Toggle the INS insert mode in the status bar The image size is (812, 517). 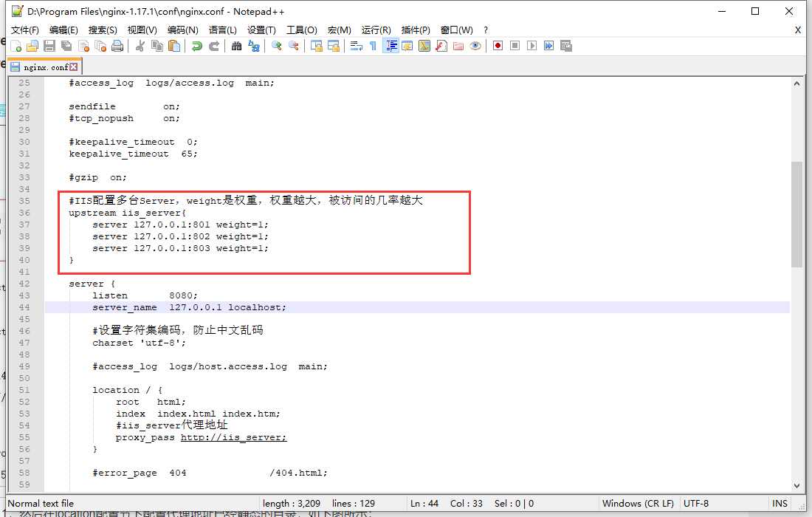(x=780, y=504)
